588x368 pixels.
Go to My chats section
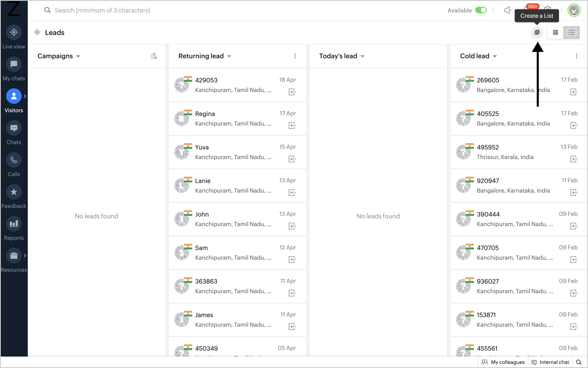pos(14,69)
